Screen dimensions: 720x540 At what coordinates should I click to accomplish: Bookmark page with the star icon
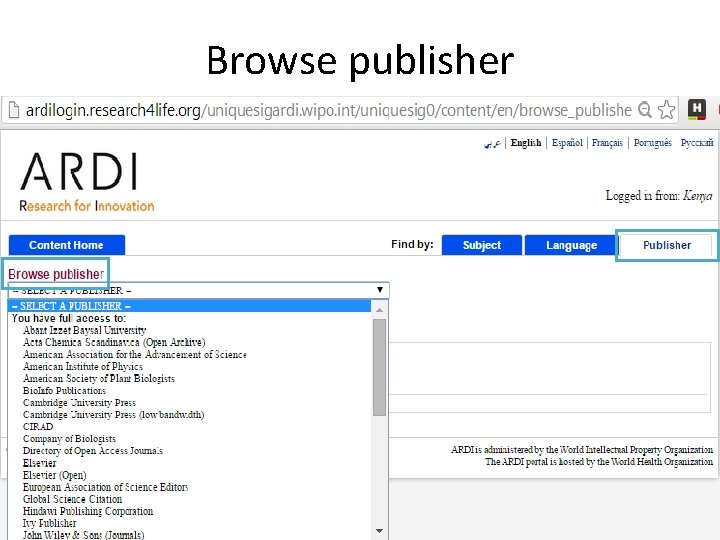click(666, 110)
